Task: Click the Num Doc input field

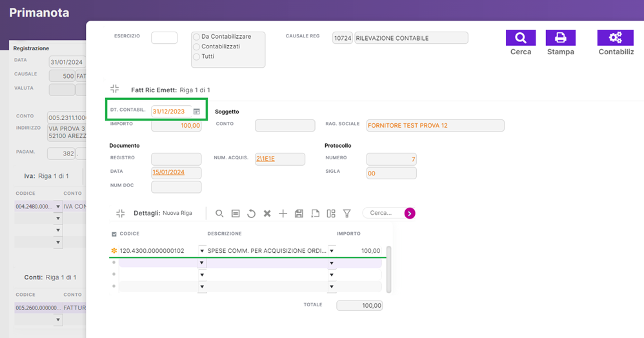Action: click(x=176, y=187)
